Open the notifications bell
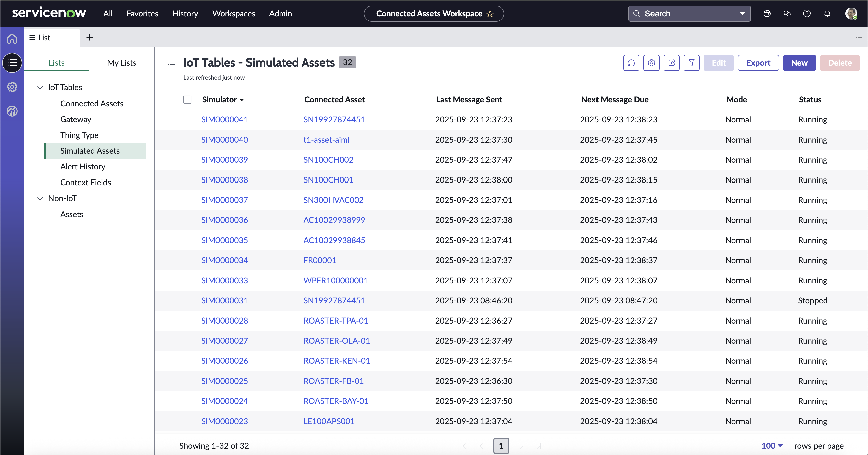868x455 pixels. pos(827,14)
